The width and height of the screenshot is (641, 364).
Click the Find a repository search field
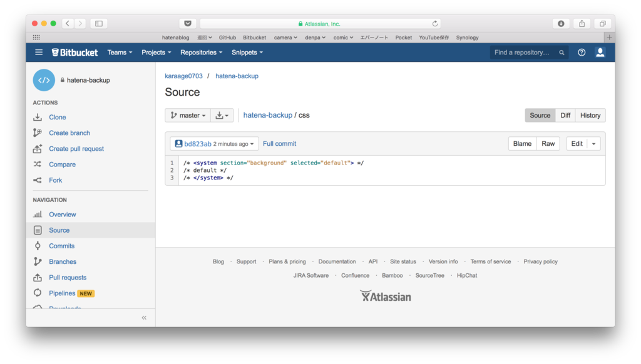(529, 53)
